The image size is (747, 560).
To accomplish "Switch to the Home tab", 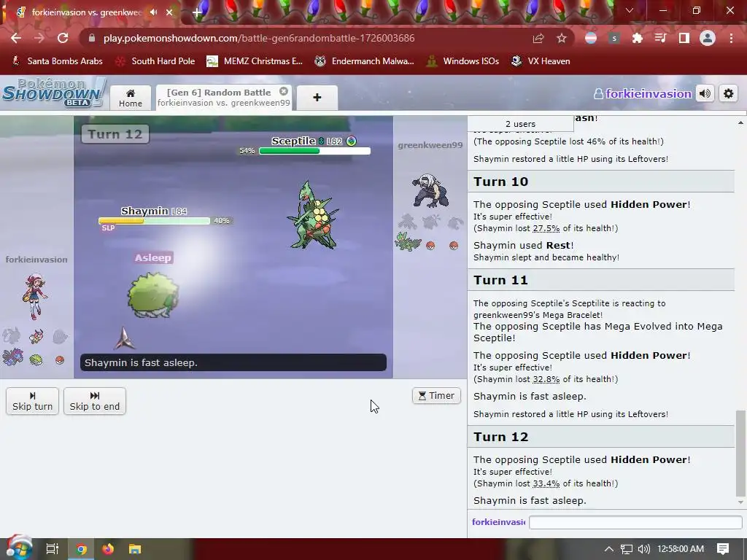I will coord(131,98).
